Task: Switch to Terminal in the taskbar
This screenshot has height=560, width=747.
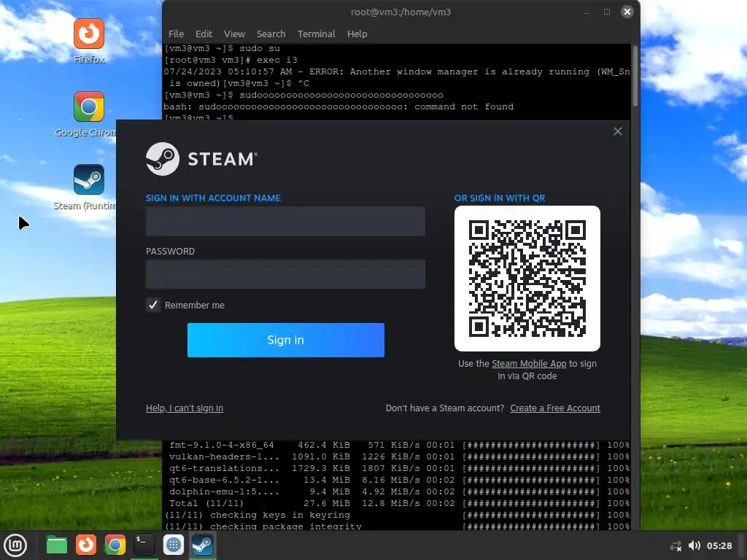Action: click(144, 545)
